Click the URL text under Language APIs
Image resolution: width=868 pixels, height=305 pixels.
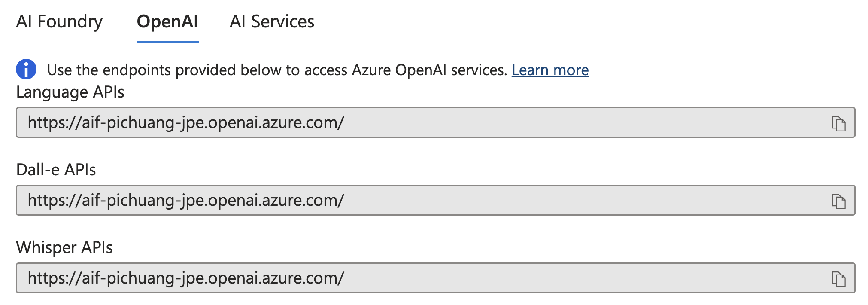186,123
